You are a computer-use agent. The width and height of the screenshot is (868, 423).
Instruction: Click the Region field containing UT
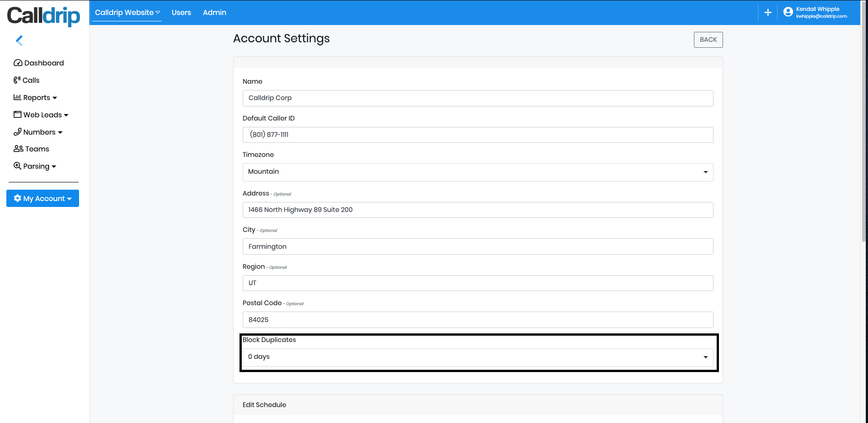coord(478,283)
